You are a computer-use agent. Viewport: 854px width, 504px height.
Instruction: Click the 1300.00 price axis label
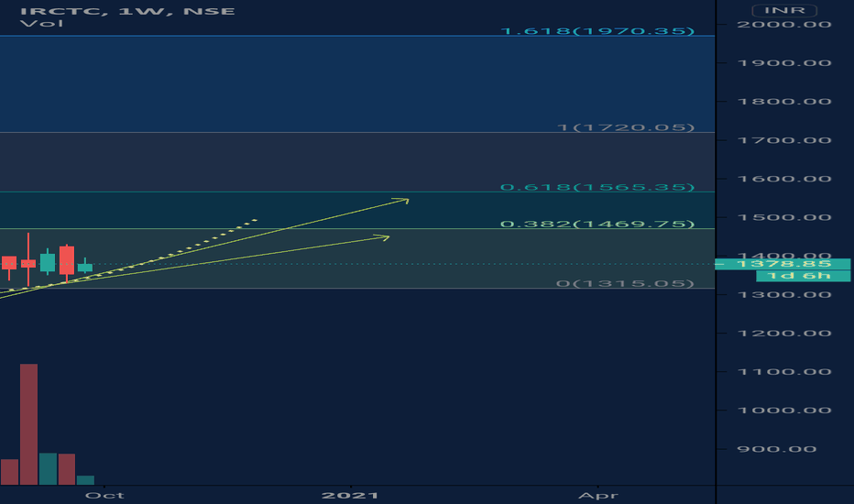point(783,295)
